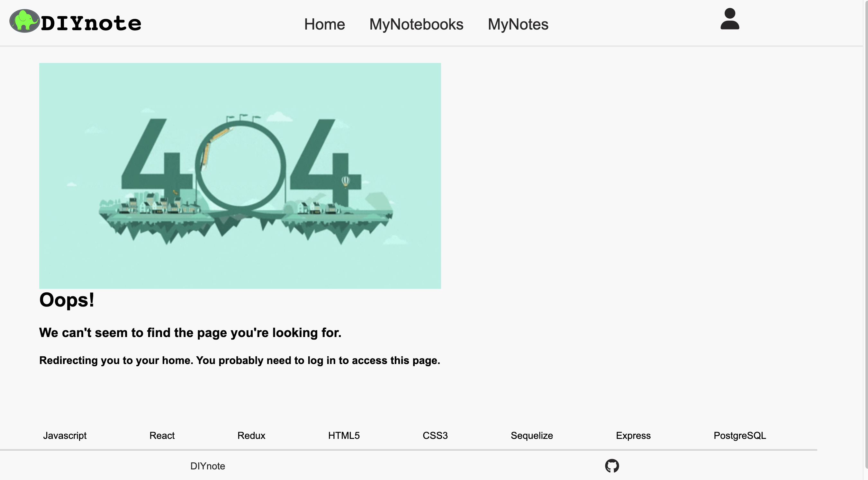
Task: Open the GitHub icon in footer
Action: 611,466
